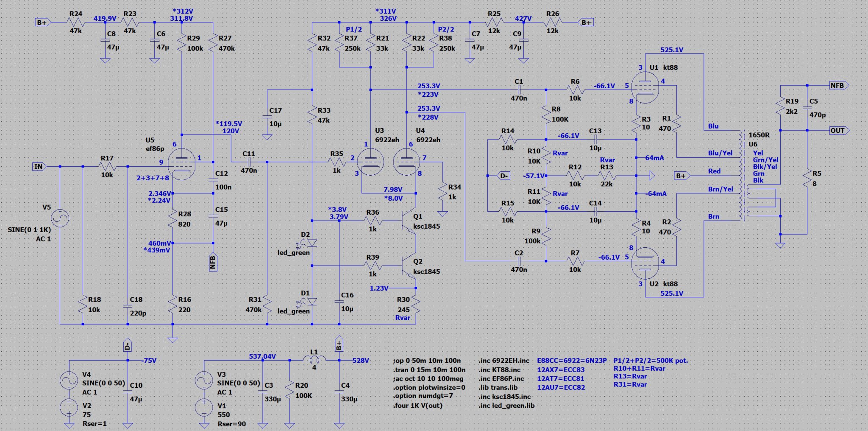Click the B+ flag beside R26
Viewport: 868px width, 431px height.
point(586,22)
